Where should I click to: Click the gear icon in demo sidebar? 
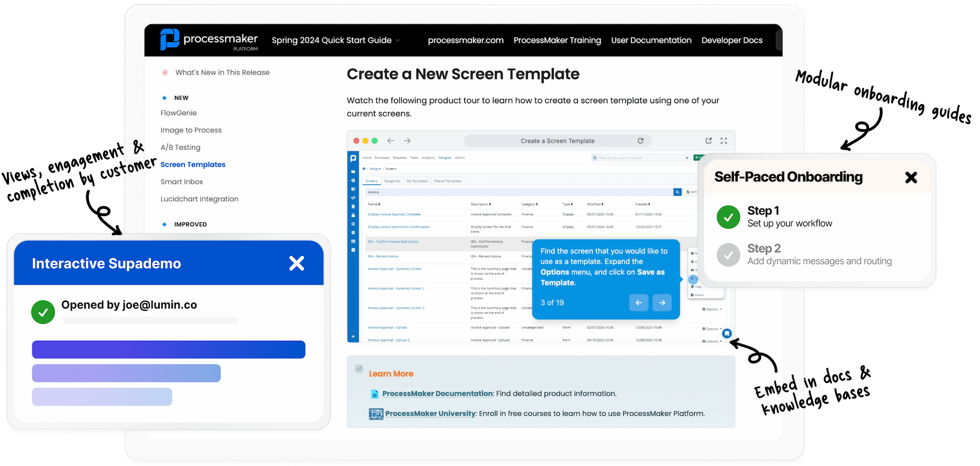click(x=353, y=232)
